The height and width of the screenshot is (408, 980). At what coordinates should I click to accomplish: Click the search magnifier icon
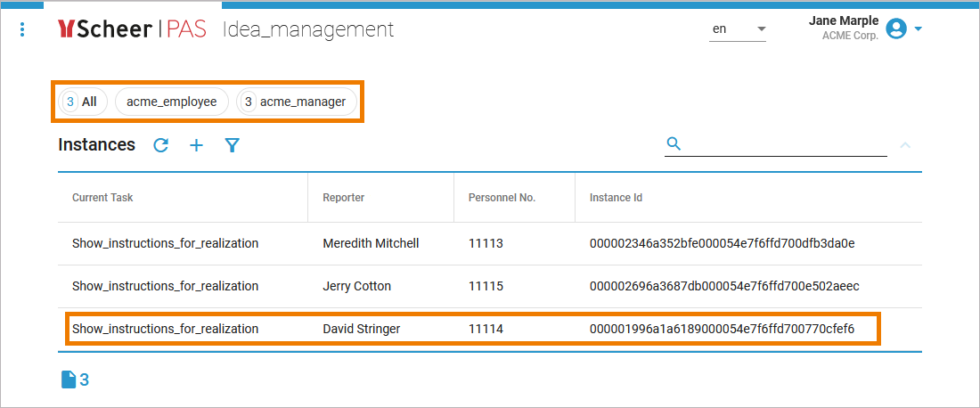(x=674, y=143)
